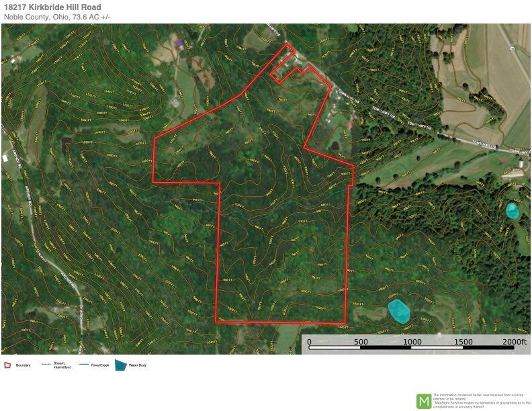532x411 pixels.
Task: Click the green MapRight M logo
Action: point(424,401)
